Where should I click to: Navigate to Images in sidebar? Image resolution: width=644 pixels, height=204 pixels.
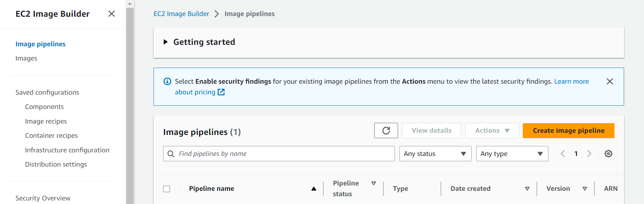pos(26,58)
